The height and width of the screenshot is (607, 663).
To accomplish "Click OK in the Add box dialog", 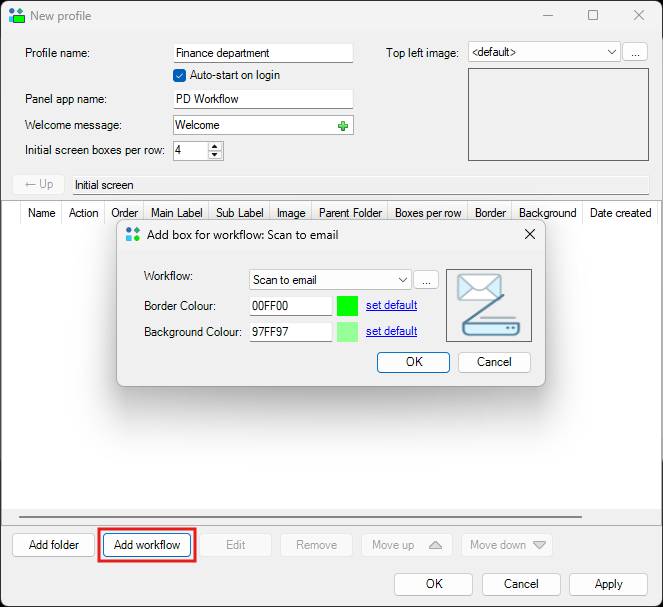I will [414, 362].
